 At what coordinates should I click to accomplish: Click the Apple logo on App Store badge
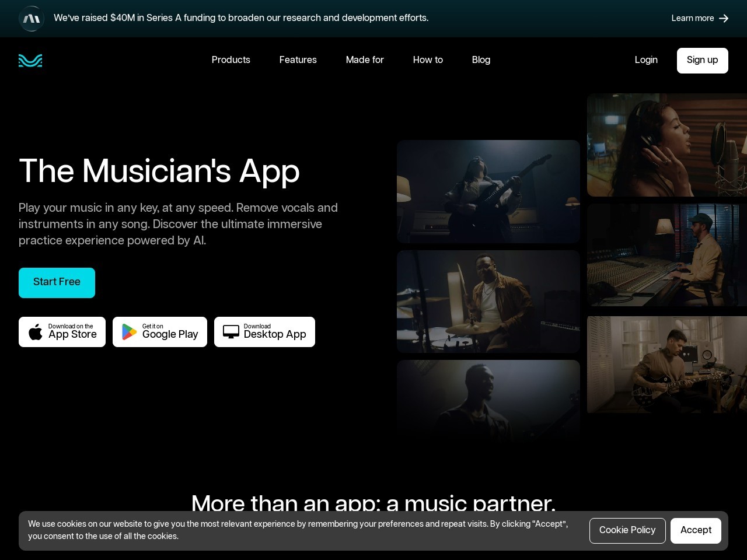[36, 332]
